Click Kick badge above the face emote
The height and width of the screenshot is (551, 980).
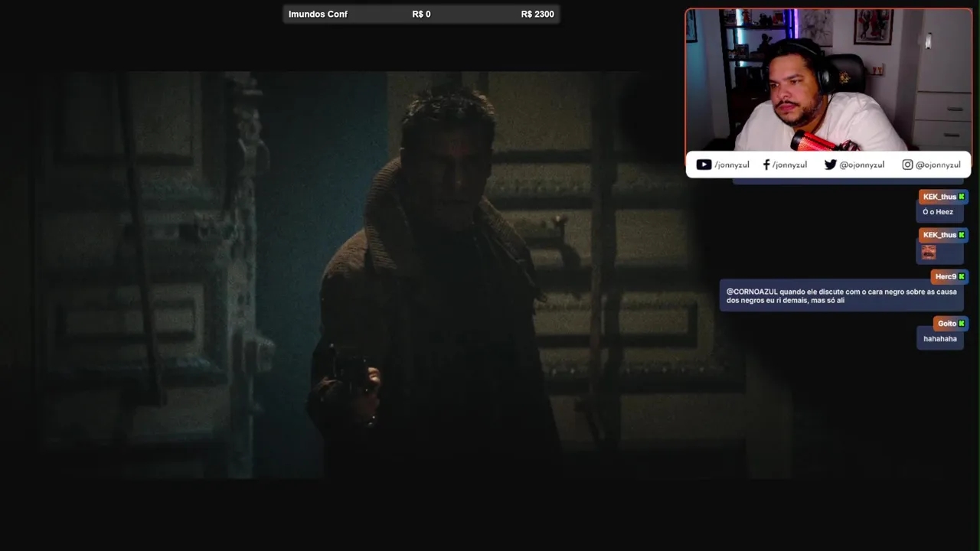pyautogui.click(x=962, y=235)
